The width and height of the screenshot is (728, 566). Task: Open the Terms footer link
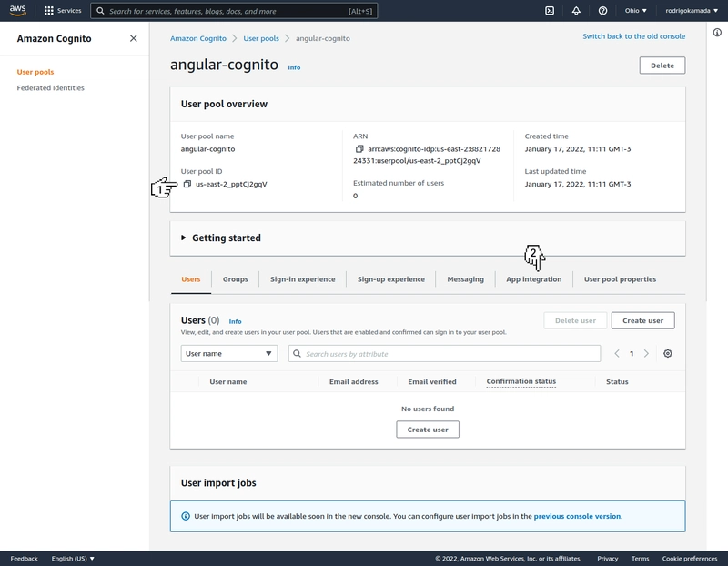point(640,559)
